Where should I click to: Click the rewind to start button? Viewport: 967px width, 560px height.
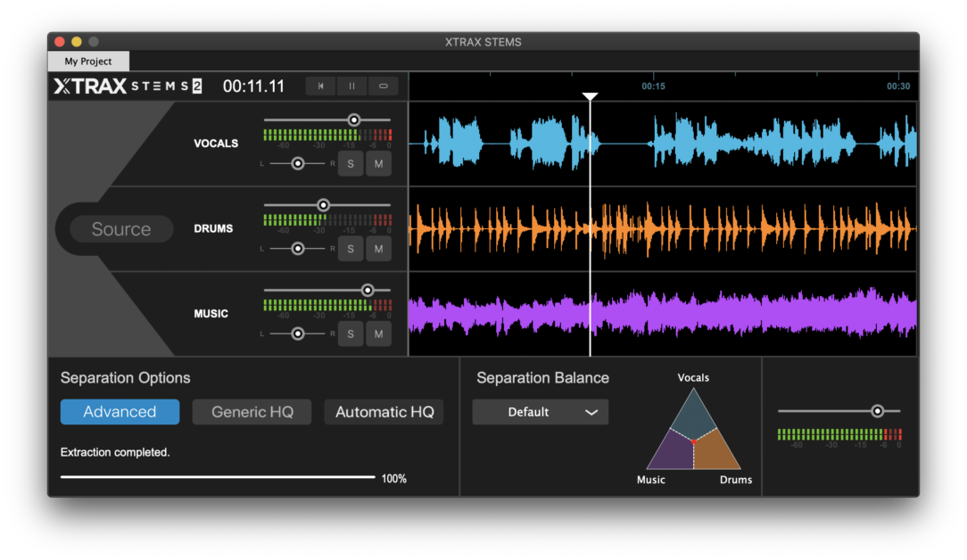point(320,86)
